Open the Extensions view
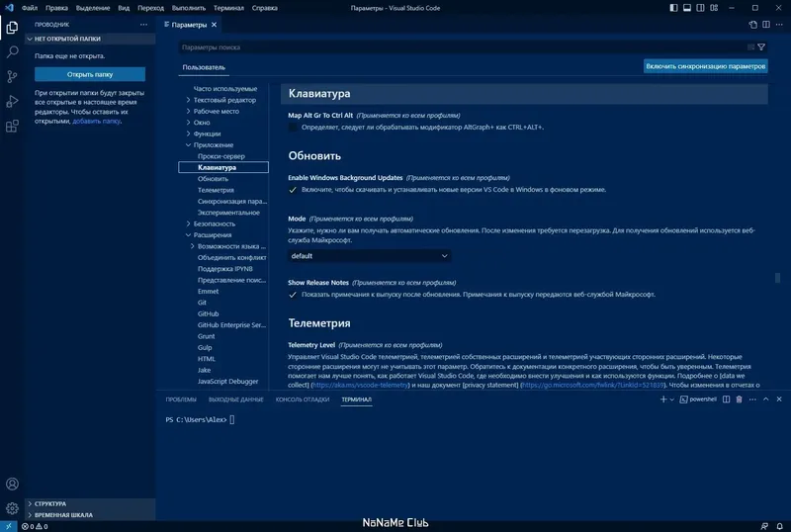 (x=12, y=126)
